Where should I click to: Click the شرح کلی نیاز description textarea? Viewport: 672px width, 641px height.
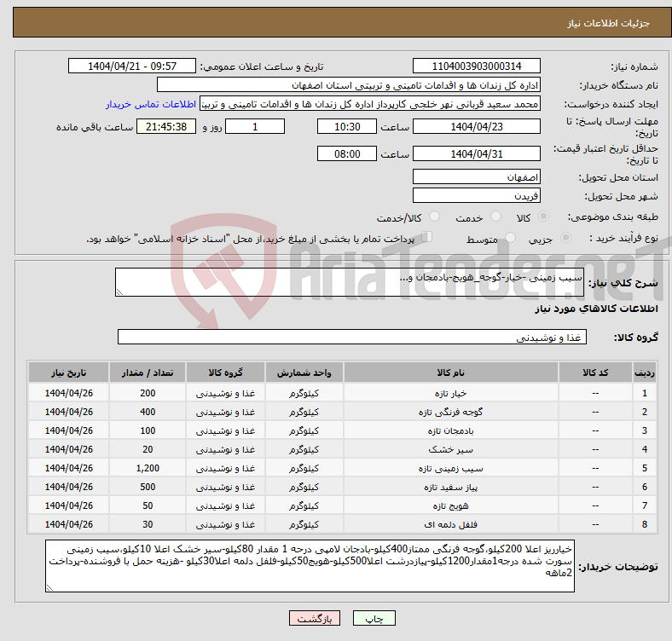(x=350, y=282)
